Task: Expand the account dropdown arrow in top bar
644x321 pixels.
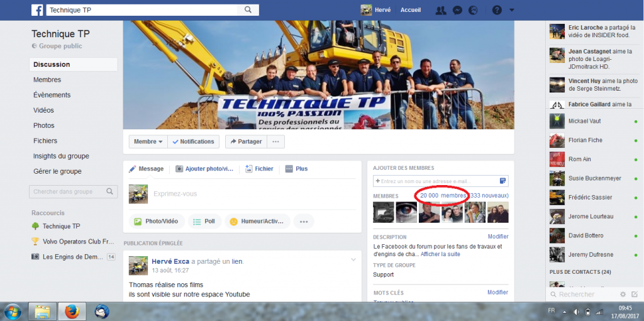Action: (512, 10)
